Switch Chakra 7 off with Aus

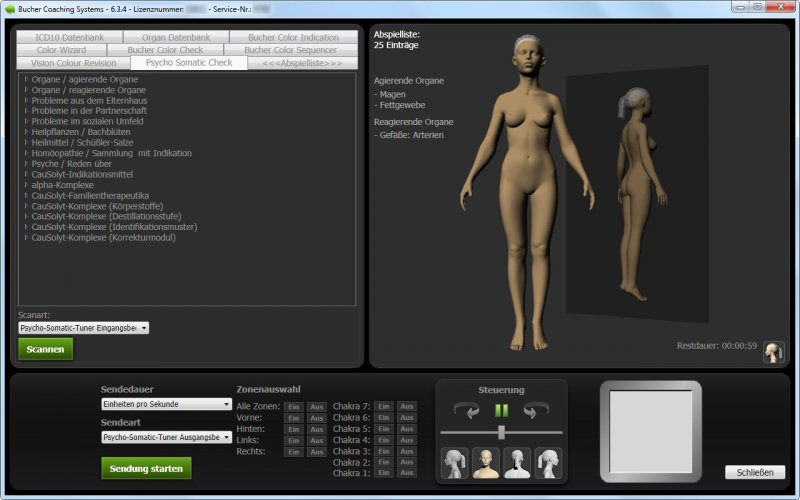click(407, 407)
